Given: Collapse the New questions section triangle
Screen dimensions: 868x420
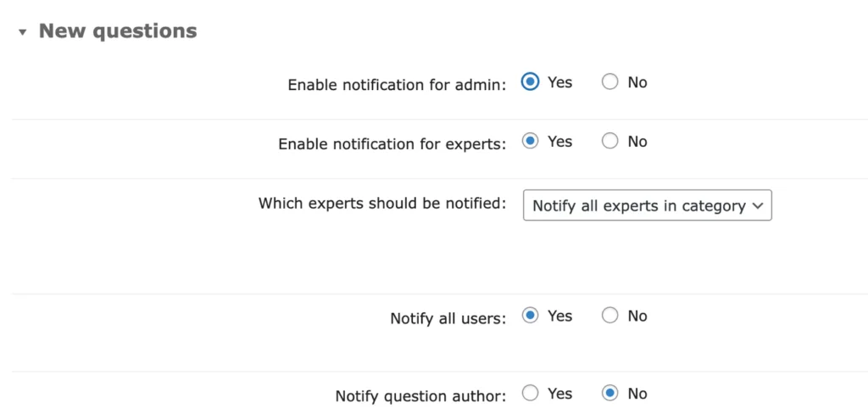Looking at the screenshot, I should pyautogui.click(x=22, y=32).
